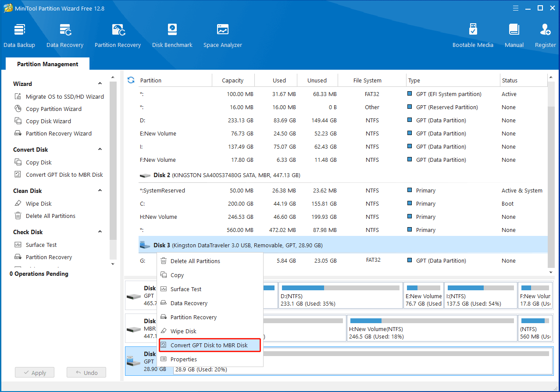Viewport: 560px width, 392px height.
Task: Open the Manual
Action: (x=514, y=36)
